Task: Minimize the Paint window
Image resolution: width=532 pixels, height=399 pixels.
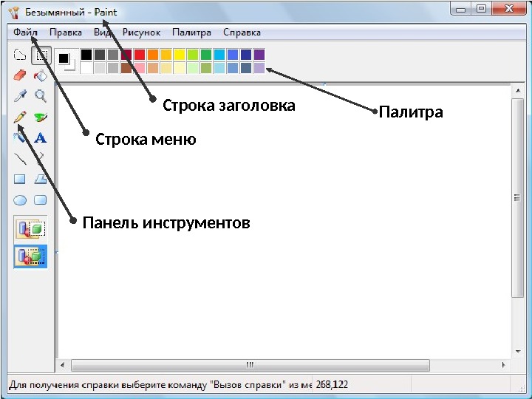Action: pos(461,9)
